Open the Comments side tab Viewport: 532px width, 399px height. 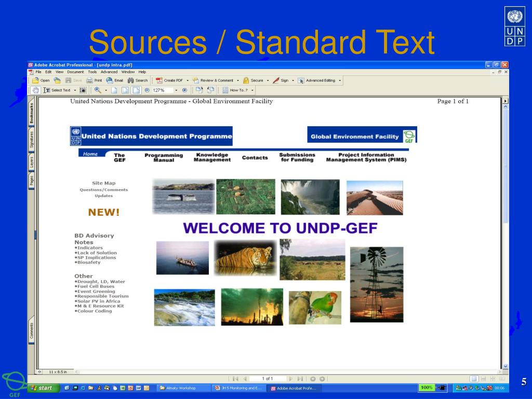click(x=32, y=331)
